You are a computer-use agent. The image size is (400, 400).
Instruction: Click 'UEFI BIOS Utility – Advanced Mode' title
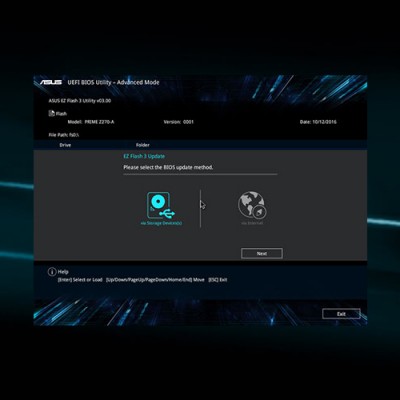(113, 82)
